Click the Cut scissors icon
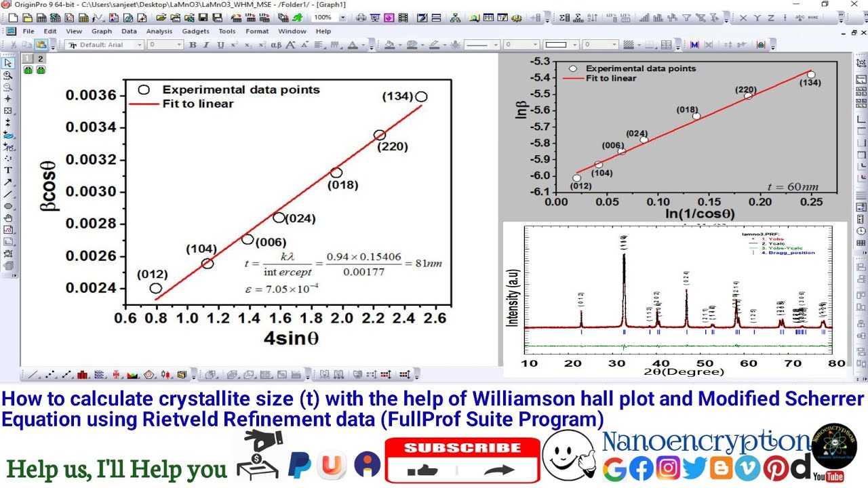The height and width of the screenshot is (488, 868). point(14,45)
